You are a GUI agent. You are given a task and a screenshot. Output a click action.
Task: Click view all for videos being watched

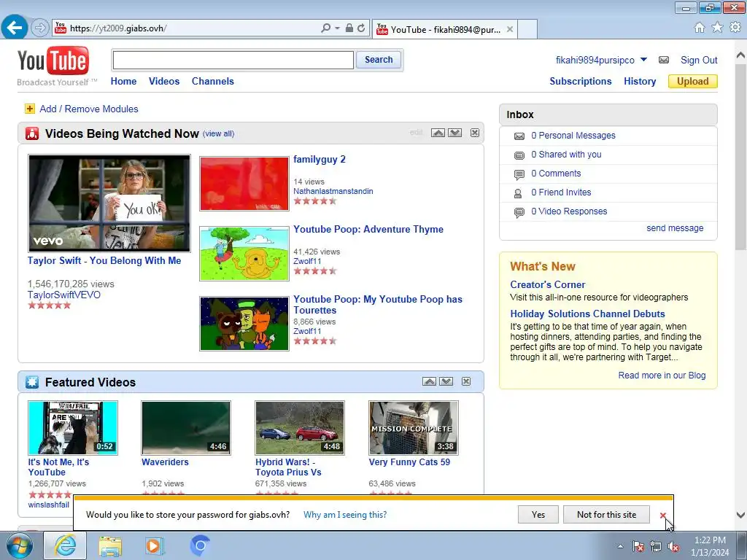tap(219, 134)
